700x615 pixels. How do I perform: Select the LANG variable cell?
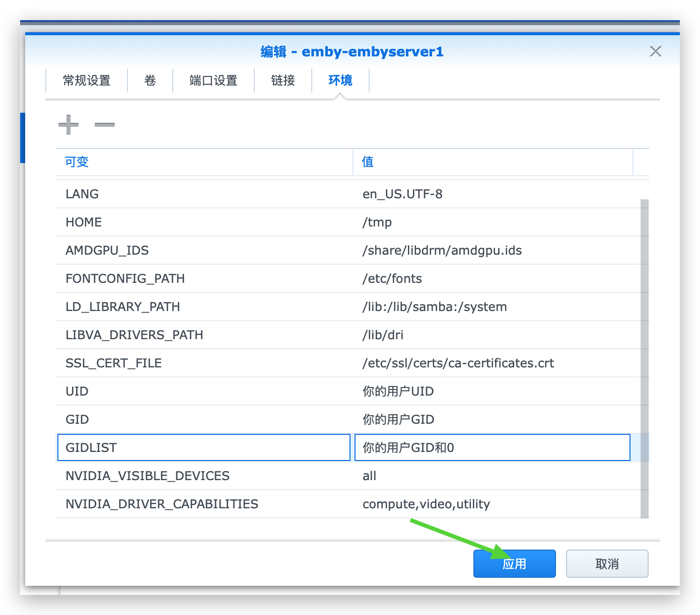pos(204,194)
